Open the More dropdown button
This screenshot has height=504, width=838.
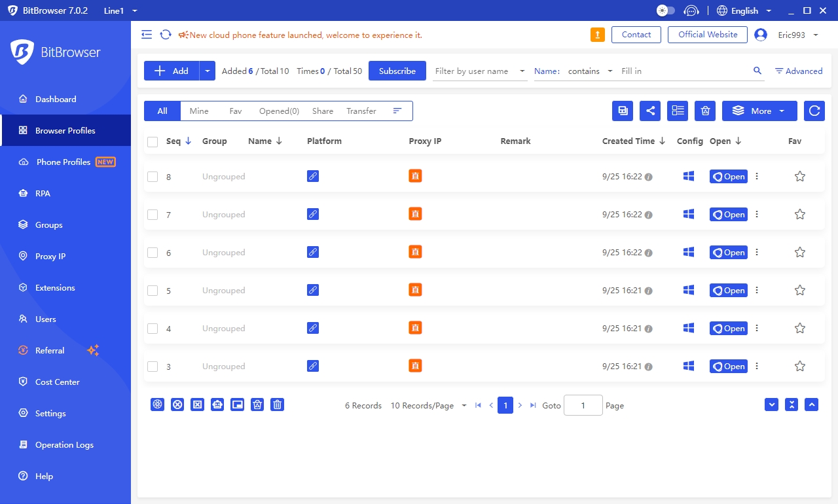point(759,111)
